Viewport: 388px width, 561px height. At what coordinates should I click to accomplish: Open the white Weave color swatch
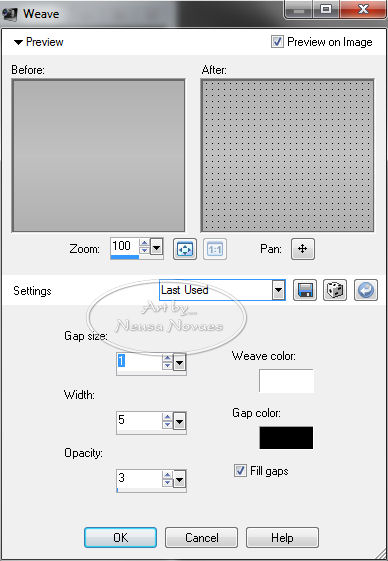click(x=286, y=381)
